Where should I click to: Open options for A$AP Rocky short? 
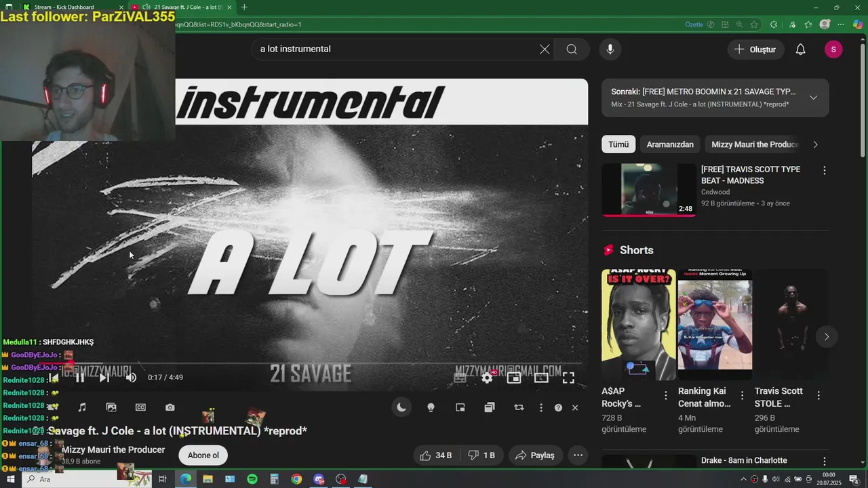(666, 396)
